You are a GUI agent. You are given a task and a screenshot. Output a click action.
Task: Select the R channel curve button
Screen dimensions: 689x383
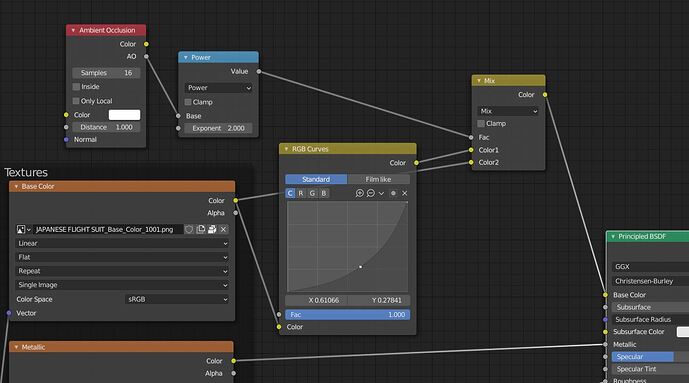(x=301, y=193)
